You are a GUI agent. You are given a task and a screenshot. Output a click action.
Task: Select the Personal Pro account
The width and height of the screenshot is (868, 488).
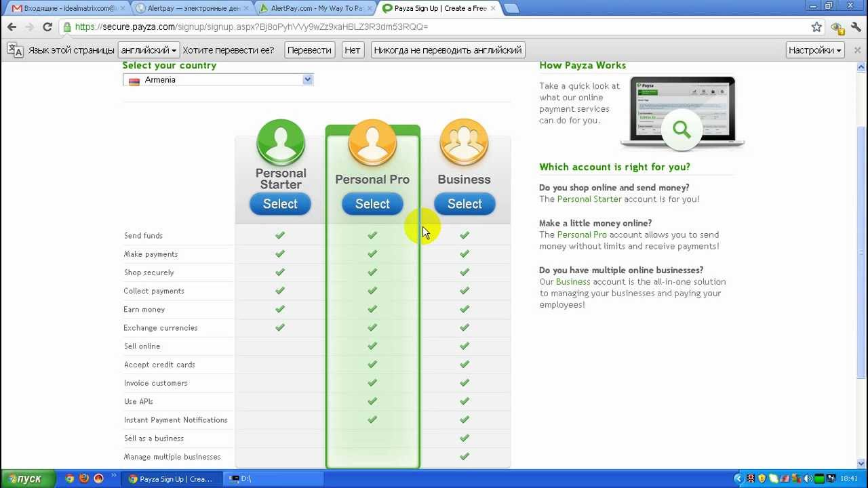click(x=372, y=204)
